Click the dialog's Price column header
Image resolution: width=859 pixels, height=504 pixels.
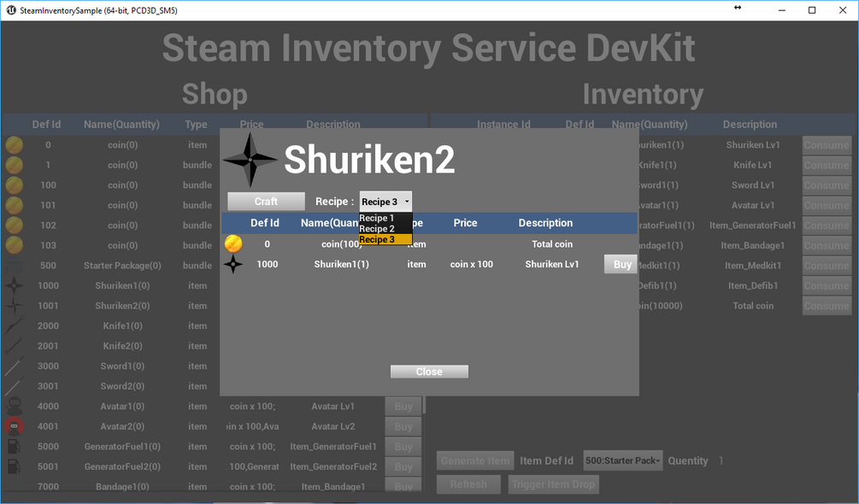(x=465, y=223)
